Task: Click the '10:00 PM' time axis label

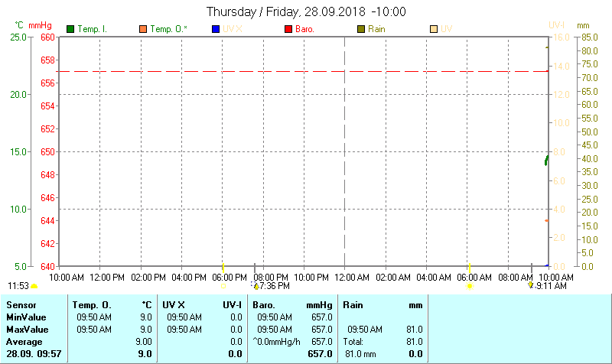Action: tap(311, 278)
